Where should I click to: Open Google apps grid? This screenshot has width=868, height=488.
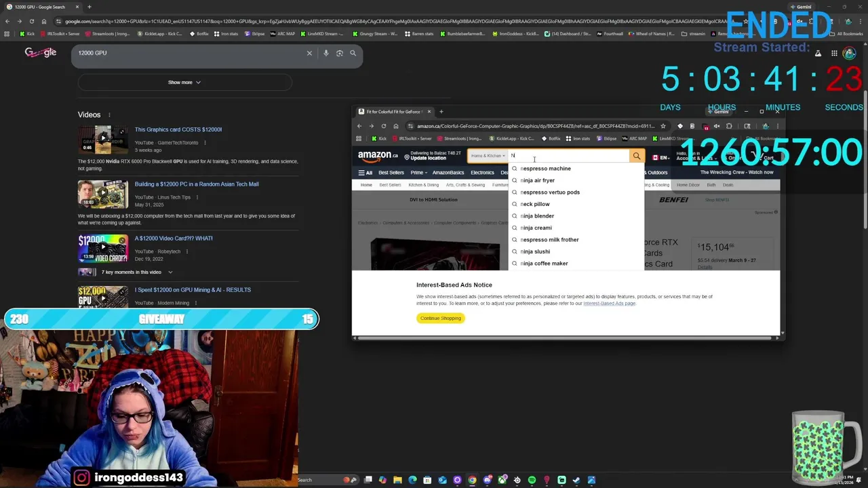coord(834,53)
